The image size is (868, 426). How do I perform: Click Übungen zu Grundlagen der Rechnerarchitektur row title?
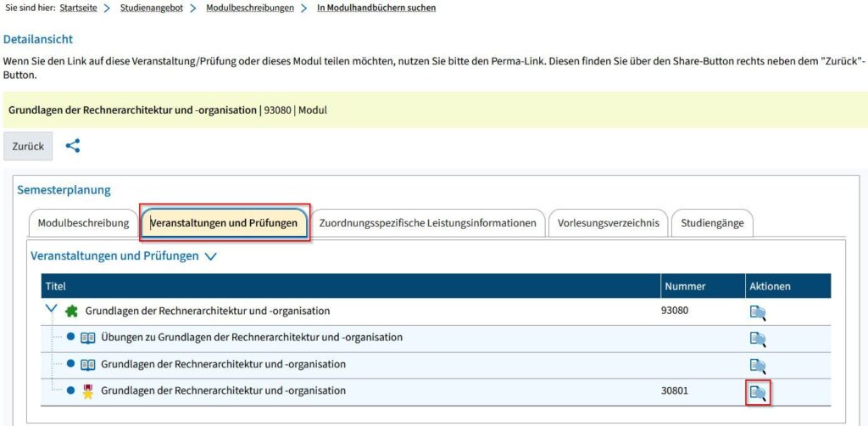pyautogui.click(x=251, y=338)
